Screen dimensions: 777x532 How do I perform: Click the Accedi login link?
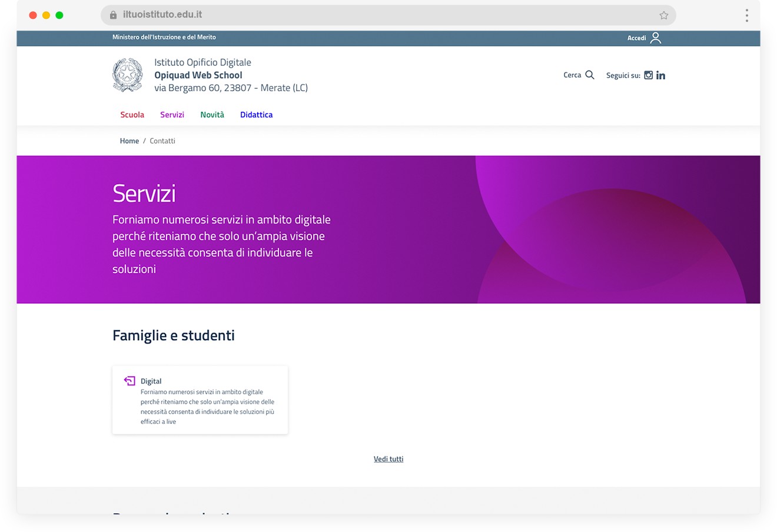[x=636, y=38]
